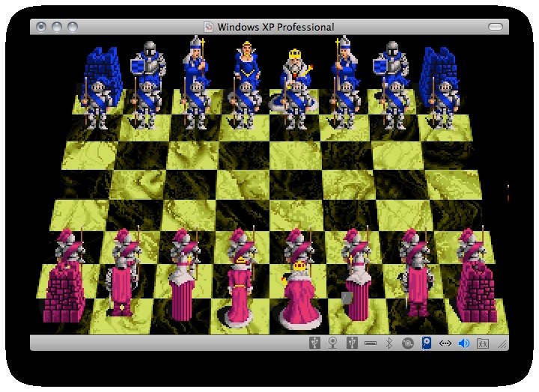The image size is (539, 392).
Task: Mute the blue sound speaker icon
Action: point(464,343)
